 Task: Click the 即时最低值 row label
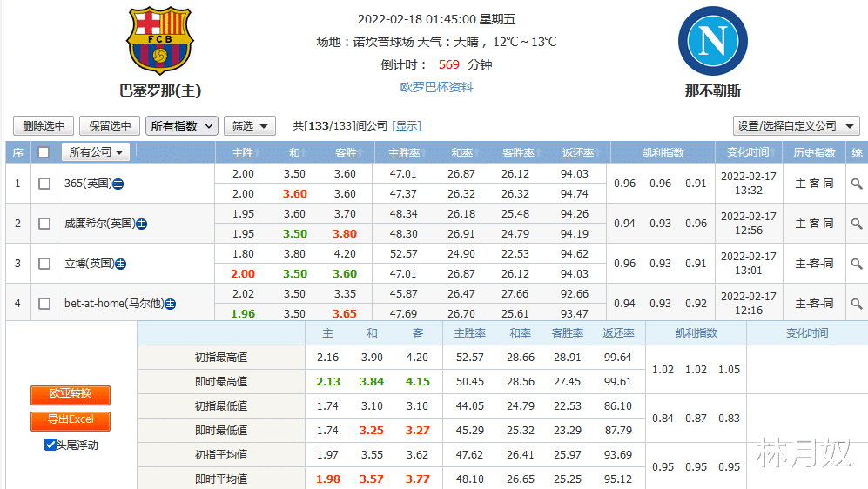(x=221, y=431)
